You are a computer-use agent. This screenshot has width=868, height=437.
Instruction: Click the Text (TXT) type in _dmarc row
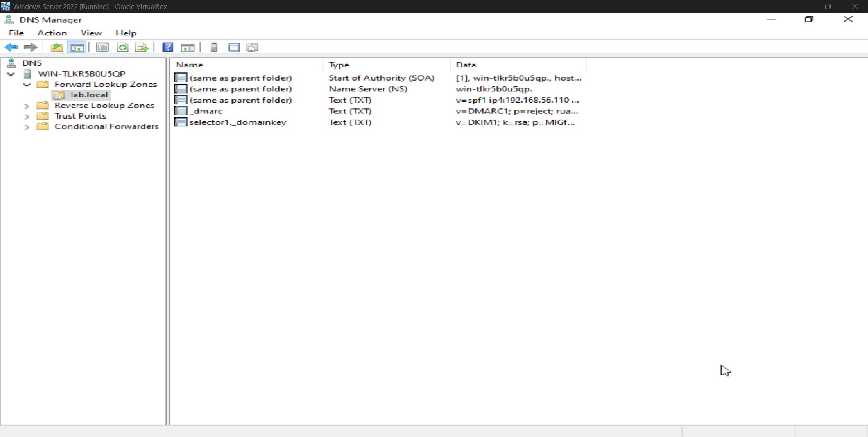pos(350,111)
